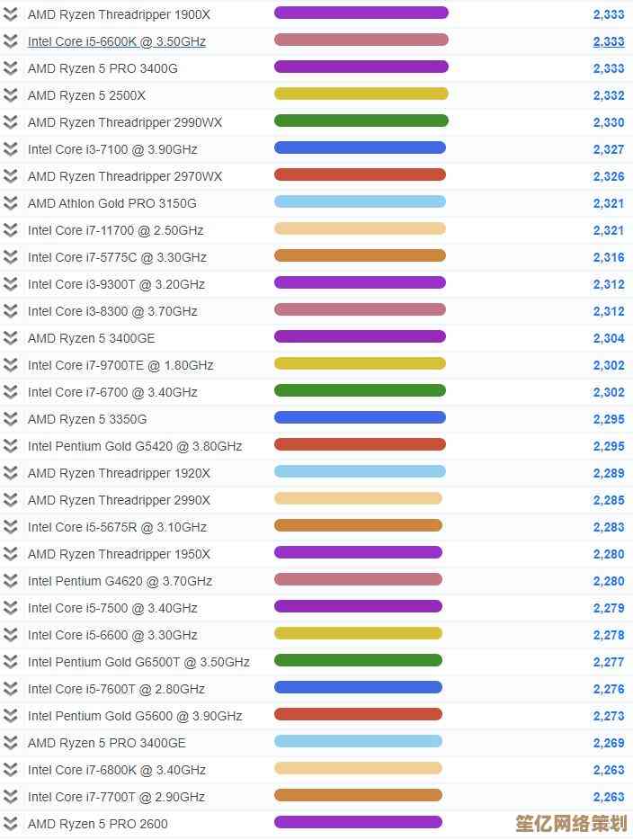
Task: Expand the AMD Ryzen Threadripper 1900X row chevron
Action: pos(11,14)
